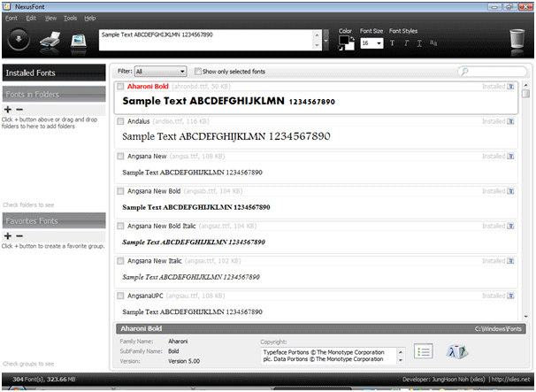Click Installed icon in Andalus row
This screenshot has height=392, width=536.
510,121
